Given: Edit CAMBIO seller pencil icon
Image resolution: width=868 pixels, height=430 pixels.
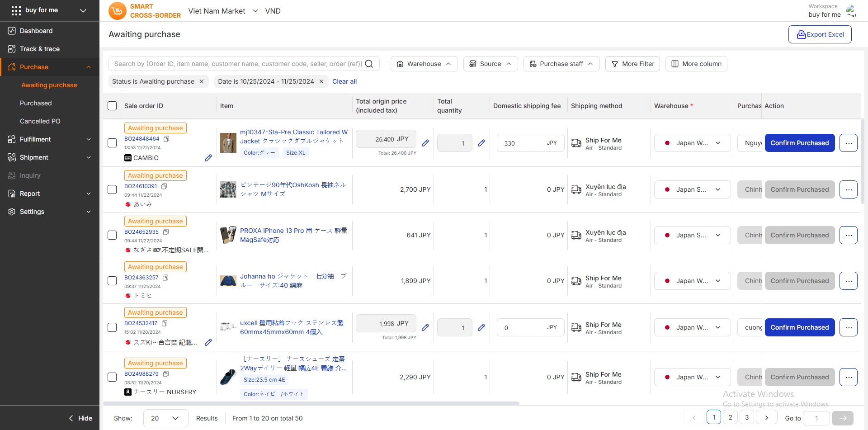Looking at the screenshot, I should pos(208,158).
